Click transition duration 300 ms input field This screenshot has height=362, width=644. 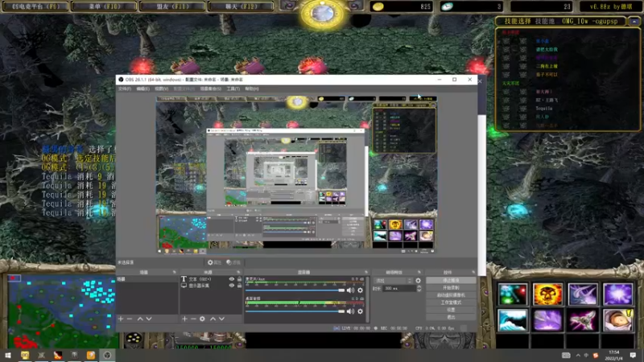click(398, 289)
